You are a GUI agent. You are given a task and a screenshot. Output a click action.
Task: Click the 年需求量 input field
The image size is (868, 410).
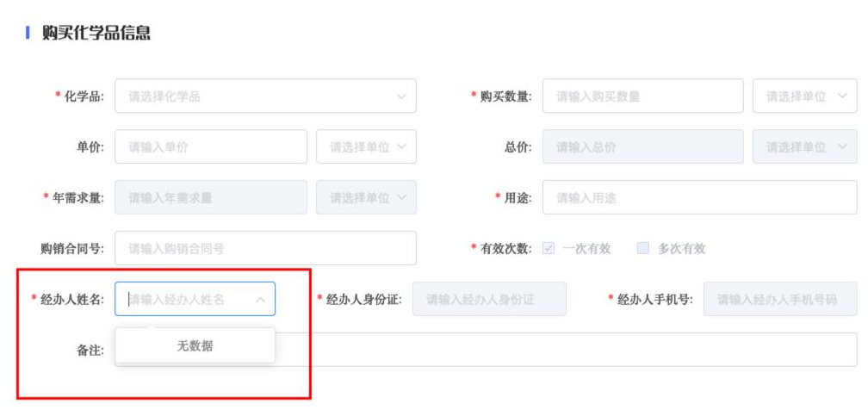(x=210, y=198)
